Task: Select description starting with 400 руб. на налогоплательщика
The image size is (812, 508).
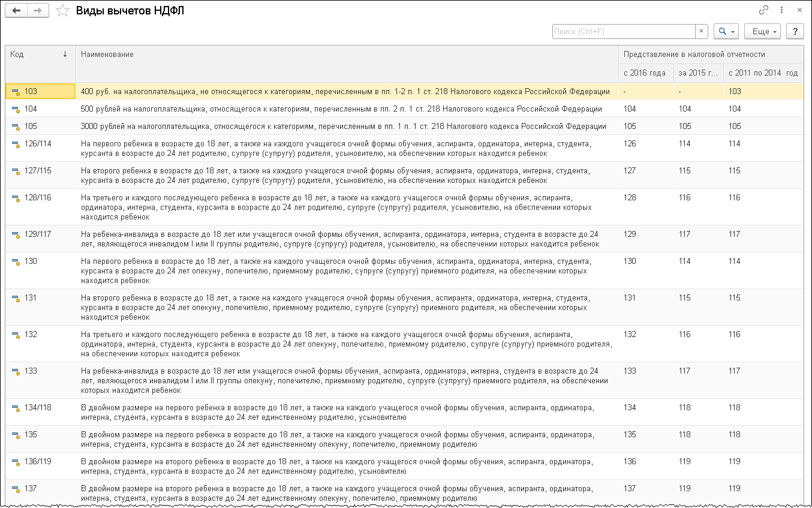Action: click(x=345, y=92)
